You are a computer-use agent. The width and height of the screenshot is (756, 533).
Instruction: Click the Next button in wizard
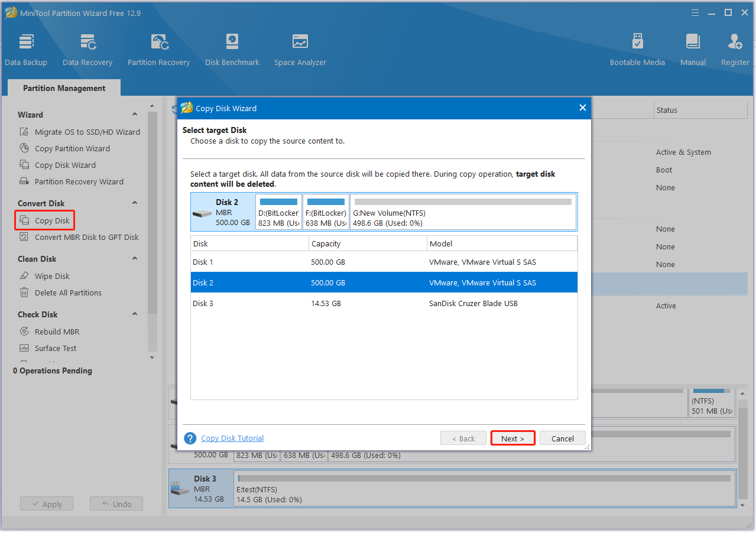pos(512,438)
